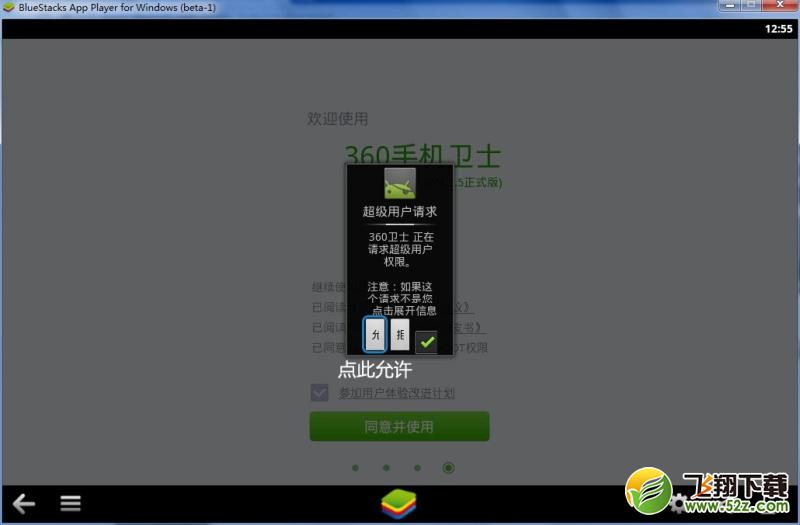Select the third page indicator dot

[x=417, y=468]
